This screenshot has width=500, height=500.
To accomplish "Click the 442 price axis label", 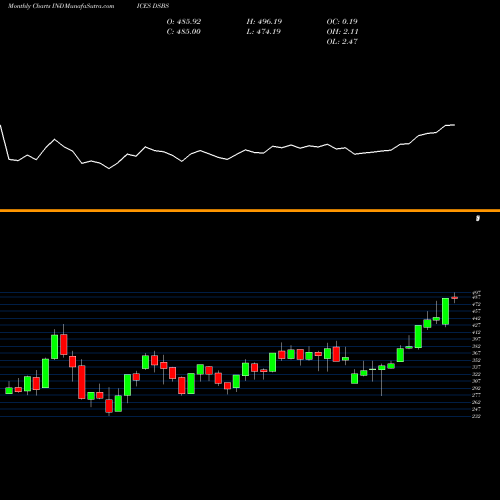I will (476, 318).
